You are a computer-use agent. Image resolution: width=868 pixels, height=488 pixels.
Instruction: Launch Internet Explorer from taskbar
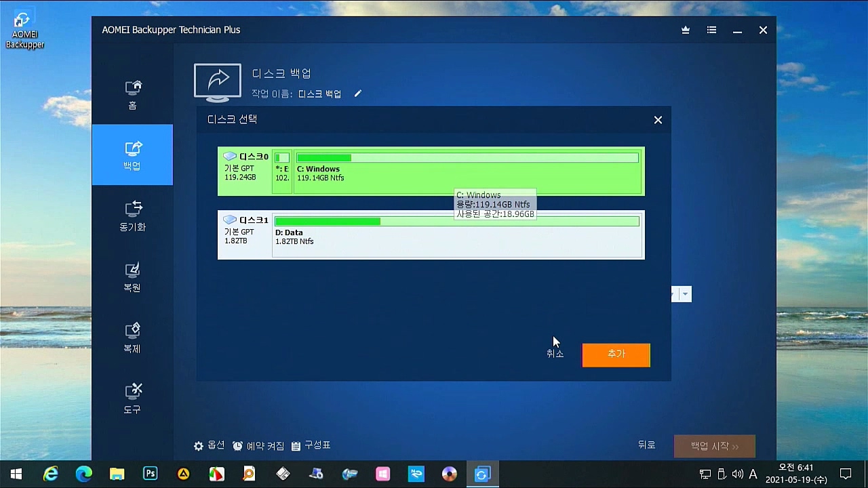(50, 474)
